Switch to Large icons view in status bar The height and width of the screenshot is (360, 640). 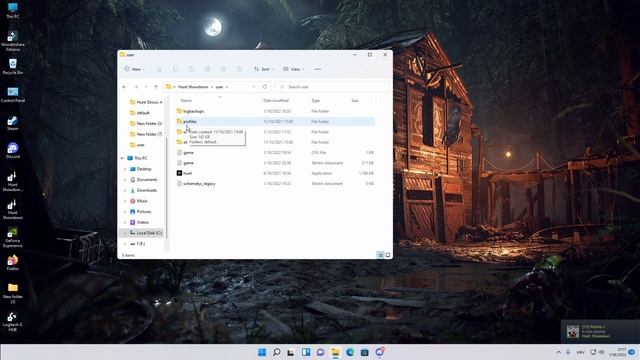point(388,255)
